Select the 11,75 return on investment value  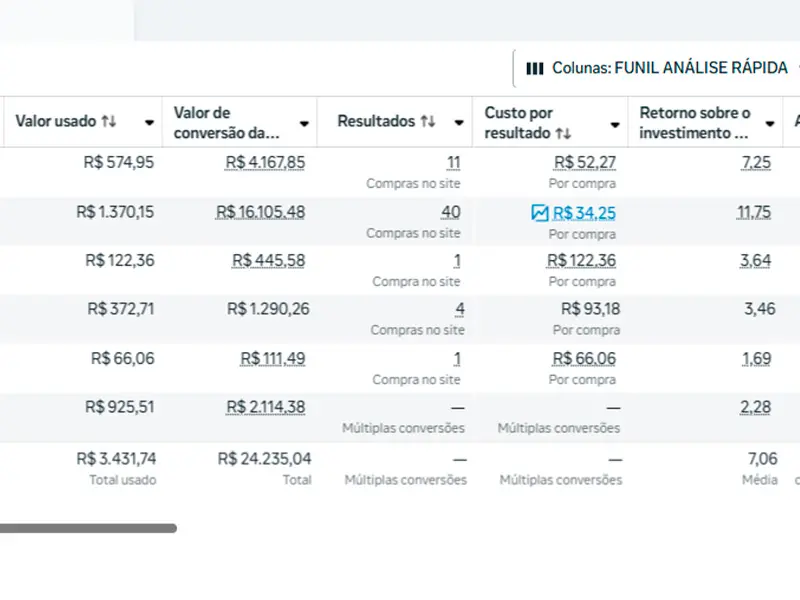(x=754, y=212)
